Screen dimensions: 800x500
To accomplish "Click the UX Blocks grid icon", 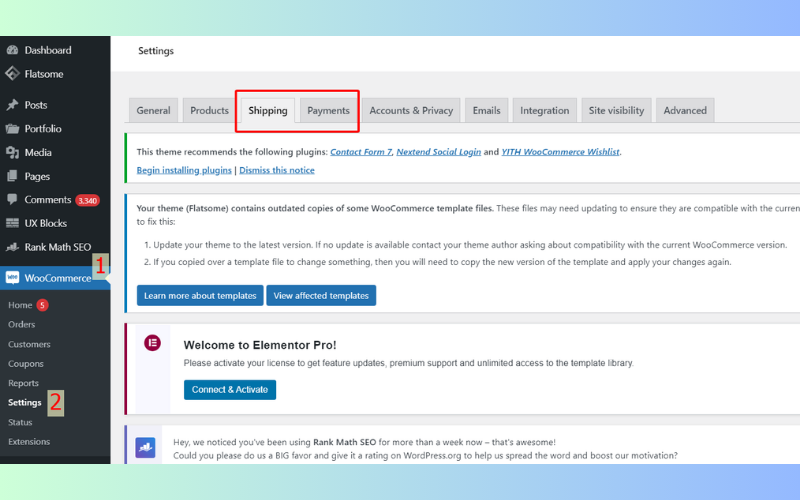I will click(12, 223).
